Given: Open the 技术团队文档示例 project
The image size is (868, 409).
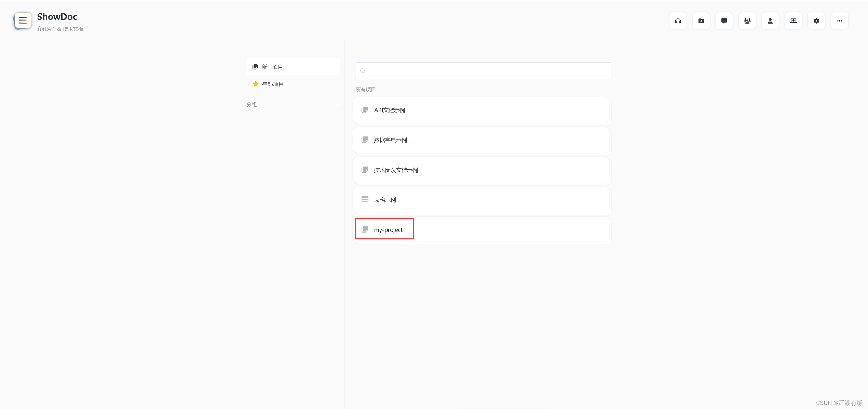Looking at the screenshot, I should tap(482, 170).
